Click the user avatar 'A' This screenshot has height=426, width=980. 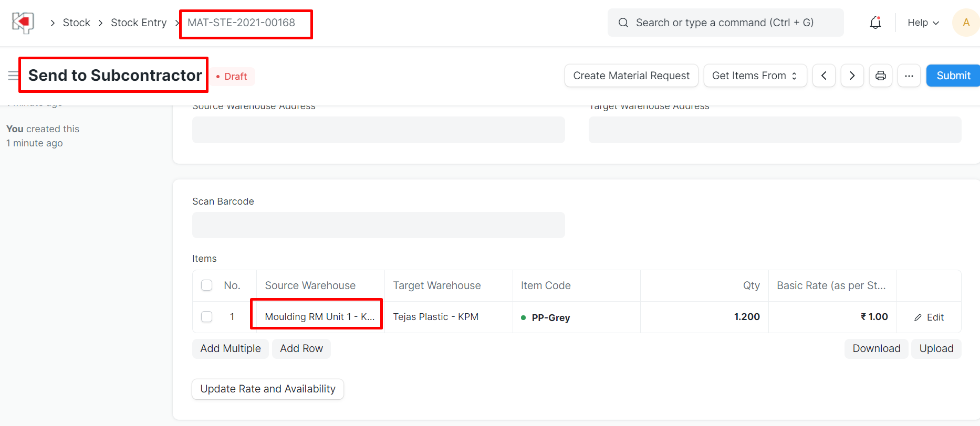pos(965,23)
